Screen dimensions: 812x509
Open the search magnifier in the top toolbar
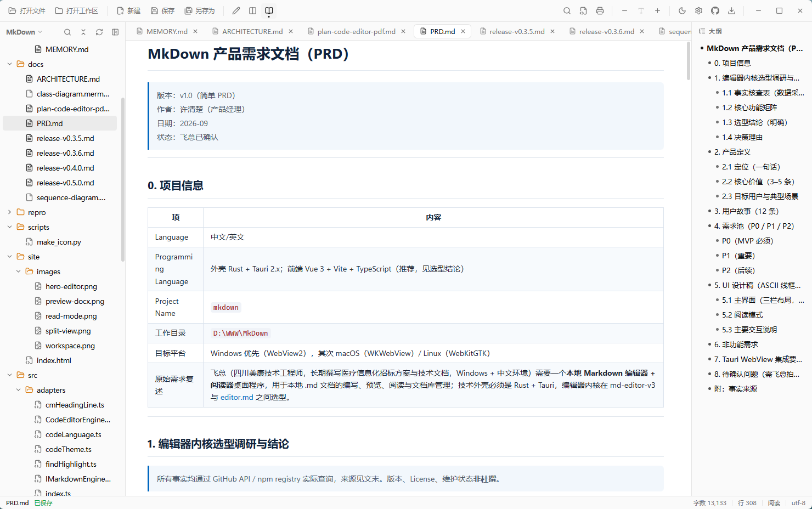click(567, 10)
